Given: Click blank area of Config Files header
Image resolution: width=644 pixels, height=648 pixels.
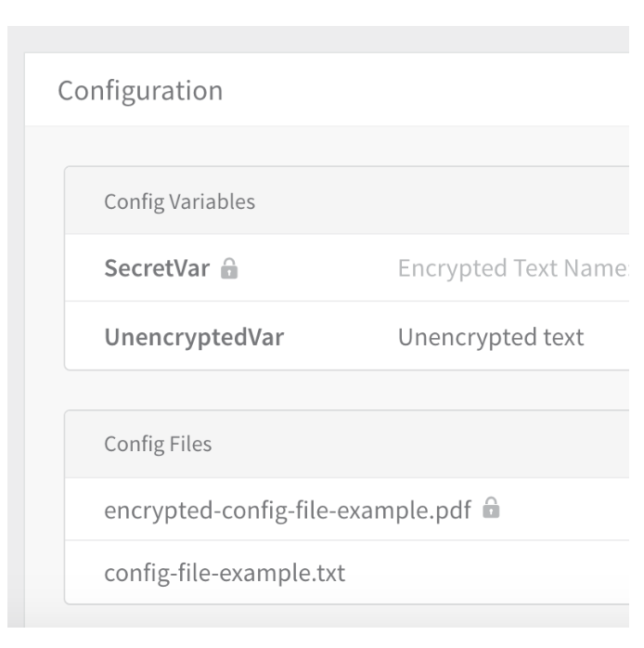Looking at the screenshot, I should tap(421, 445).
